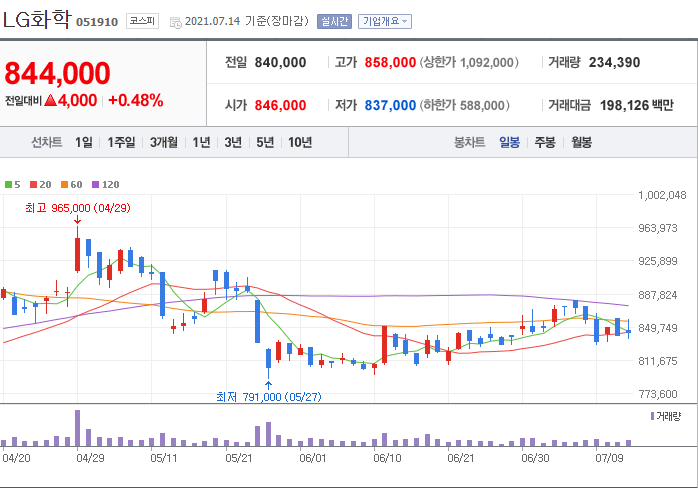Click the tall 04/29 volume bar
Image resolution: width=698 pixels, height=488 pixels.
click(x=77, y=428)
